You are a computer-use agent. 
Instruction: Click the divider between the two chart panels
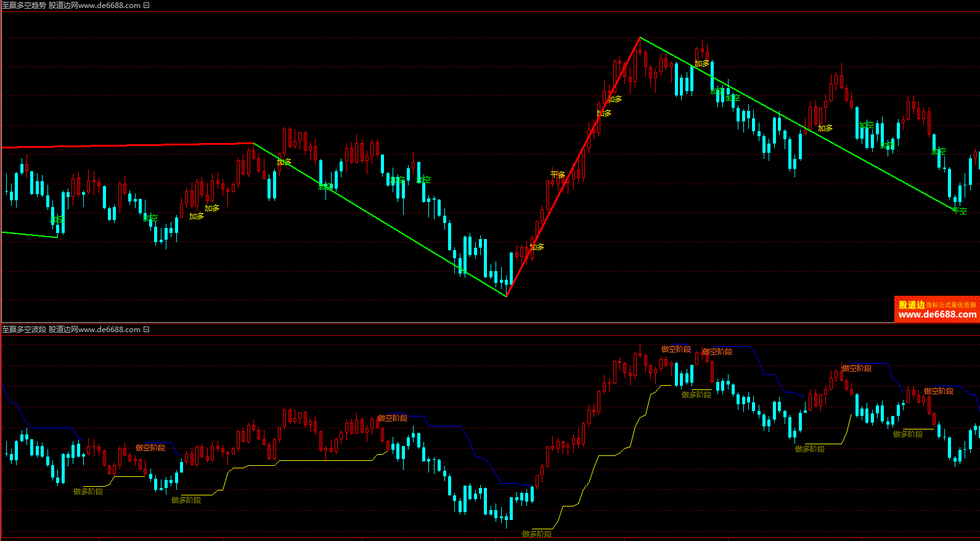(x=490, y=323)
